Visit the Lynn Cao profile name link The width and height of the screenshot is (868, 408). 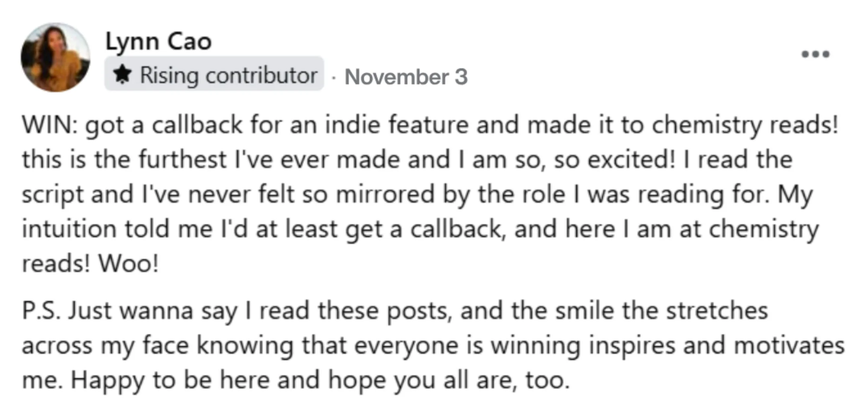(x=158, y=41)
